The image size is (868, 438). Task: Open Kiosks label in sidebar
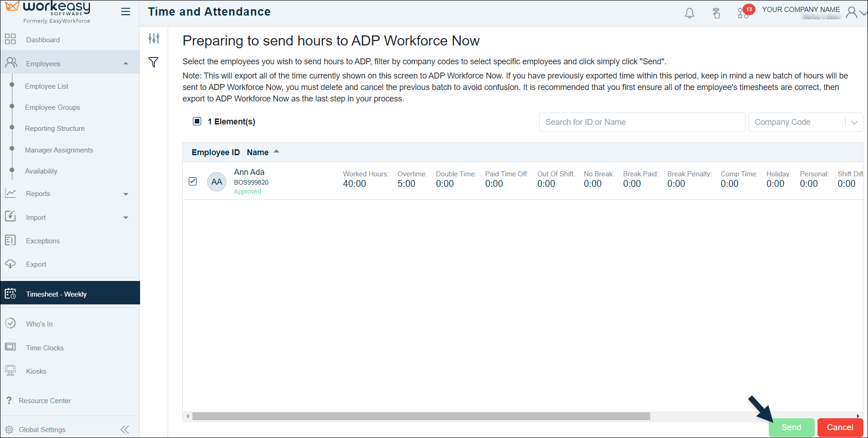click(x=36, y=371)
